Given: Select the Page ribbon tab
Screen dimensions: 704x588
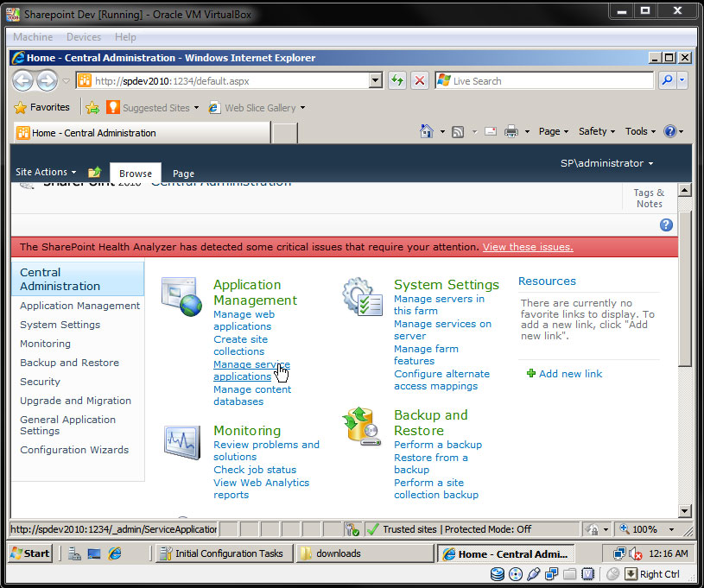Looking at the screenshot, I should pyautogui.click(x=184, y=174).
